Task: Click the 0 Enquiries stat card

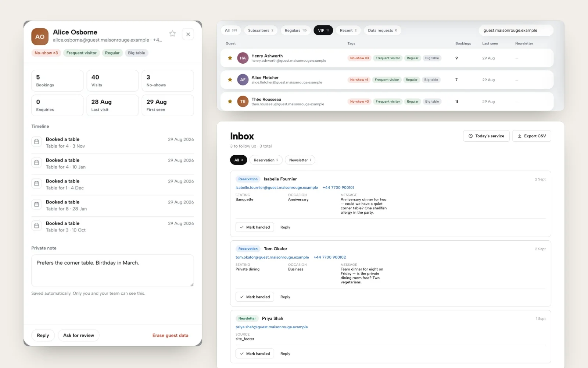Action: tap(57, 106)
